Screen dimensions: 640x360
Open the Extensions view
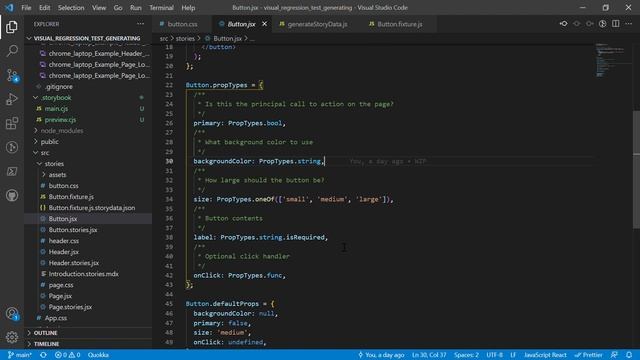point(12,123)
